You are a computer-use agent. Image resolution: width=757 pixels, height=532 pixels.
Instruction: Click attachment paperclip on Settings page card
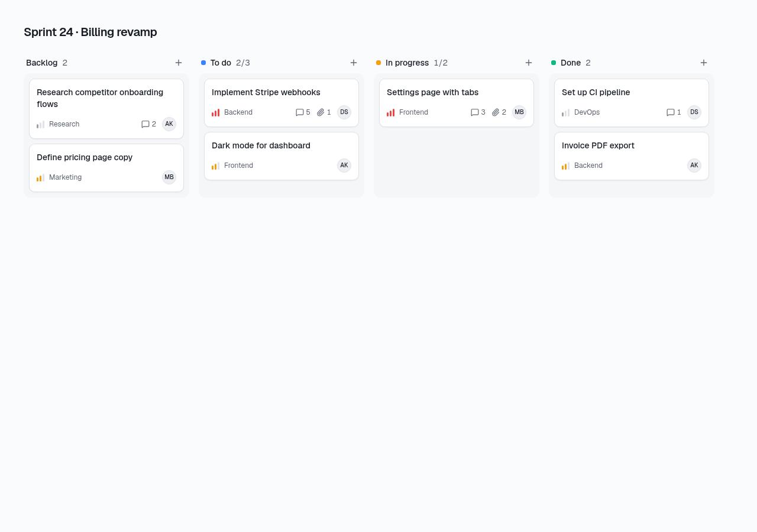click(496, 112)
